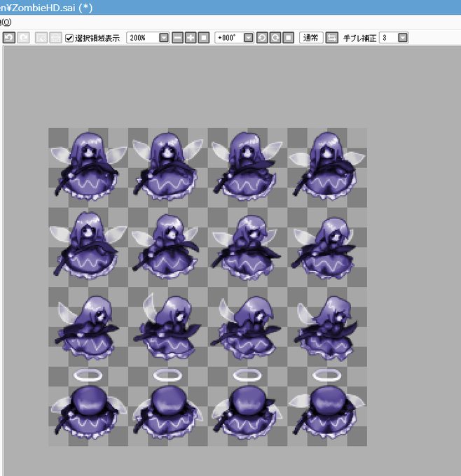This screenshot has width=461, height=476.
Task: Click the deselect selection icon
Action: click(x=41, y=38)
